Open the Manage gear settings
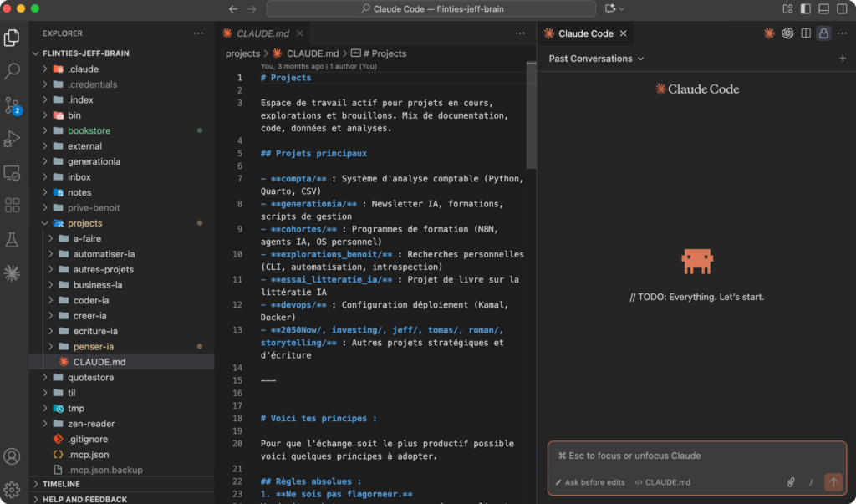The height and width of the screenshot is (504, 856). [x=12, y=489]
